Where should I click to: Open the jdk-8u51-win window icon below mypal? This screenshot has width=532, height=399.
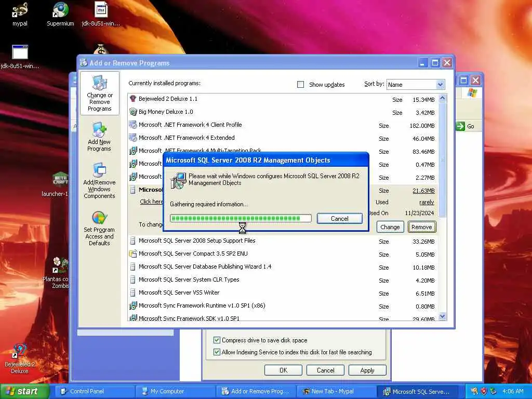pyautogui.click(x=20, y=52)
